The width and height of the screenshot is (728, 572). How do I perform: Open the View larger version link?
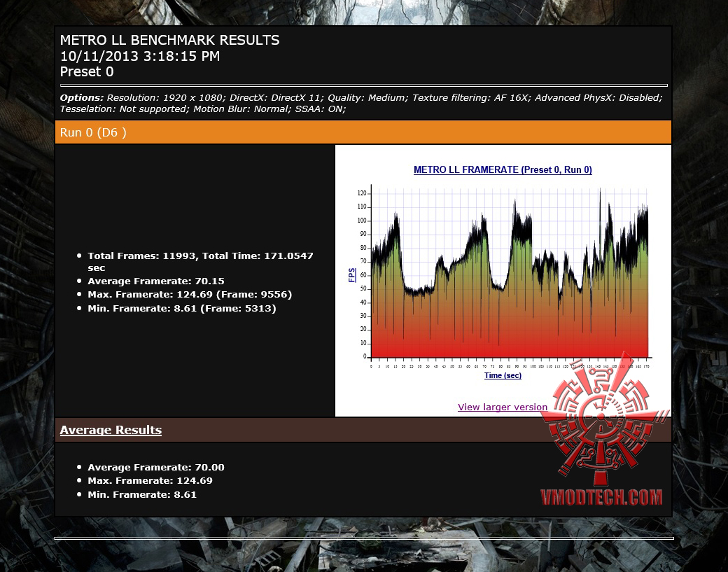point(503,407)
